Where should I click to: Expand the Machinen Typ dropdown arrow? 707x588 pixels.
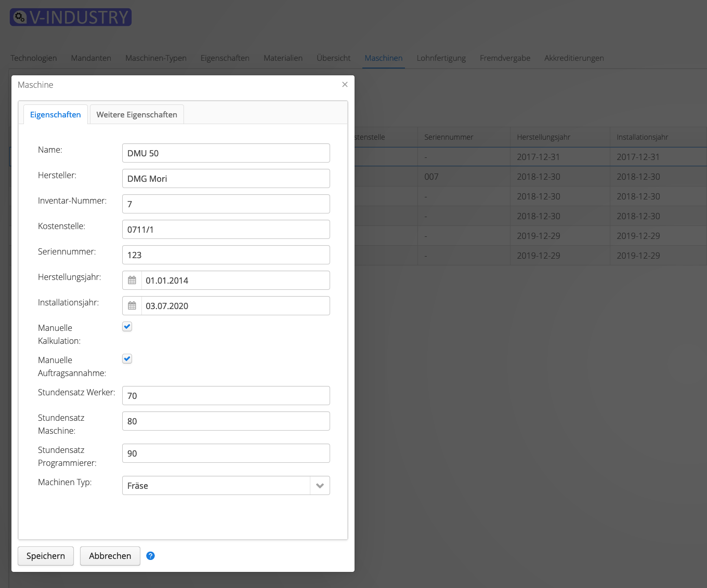coord(320,486)
